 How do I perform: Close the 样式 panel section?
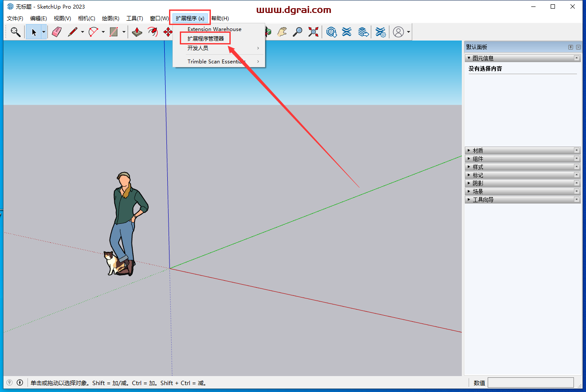[577, 167]
